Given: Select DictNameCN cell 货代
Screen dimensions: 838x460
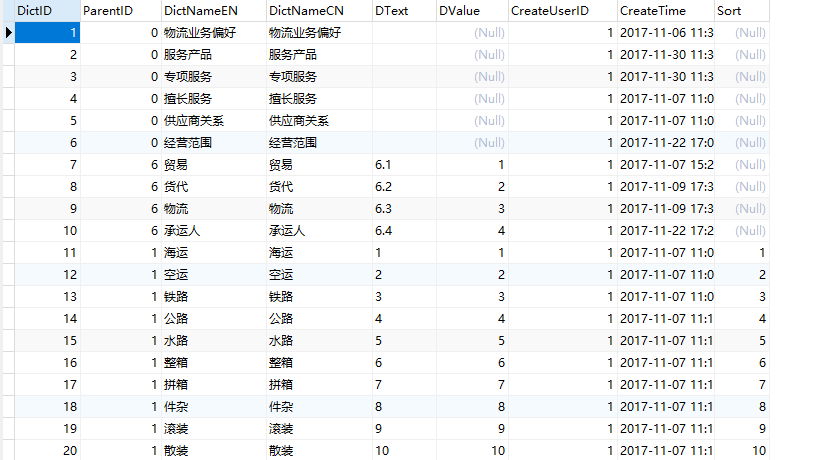Looking at the screenshot, I should coord(319,186).
